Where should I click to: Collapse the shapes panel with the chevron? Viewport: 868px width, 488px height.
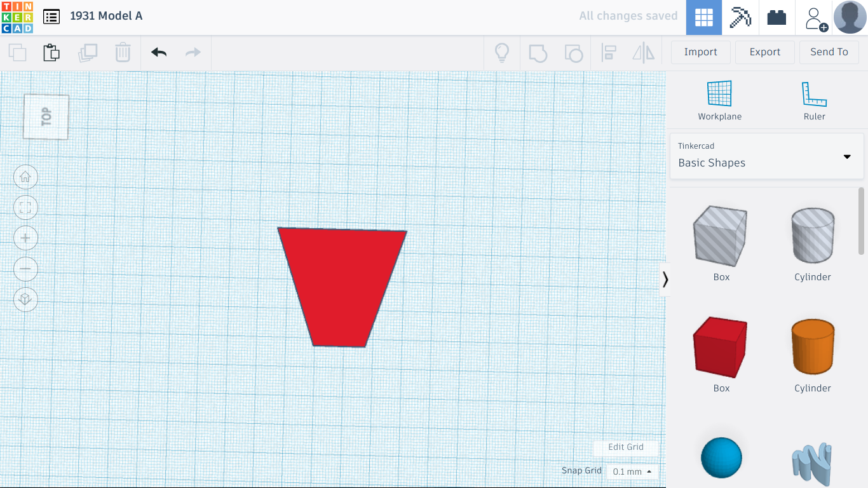coord(665,280)
